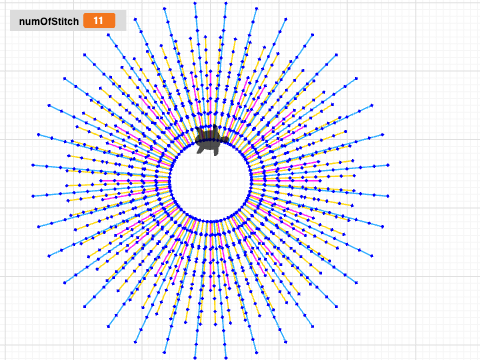The width and height of the screenshot is (480, 360).
Task: Click the upper of the two leftmost cyan ray tips
Action: click(x=33, y=165)
